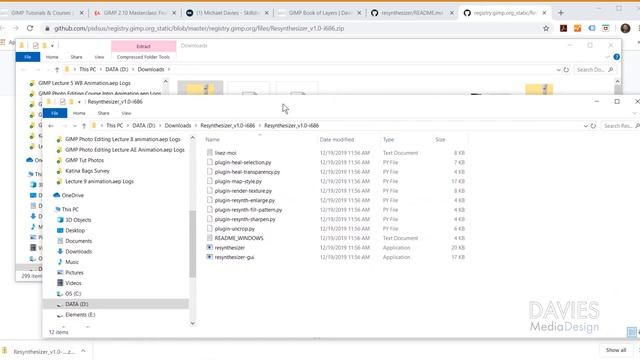This screenshot has height=360, width=640.
Task: Select the plugin-uncrop.py file
Action: pyautogui.click(x=234, y=229)
